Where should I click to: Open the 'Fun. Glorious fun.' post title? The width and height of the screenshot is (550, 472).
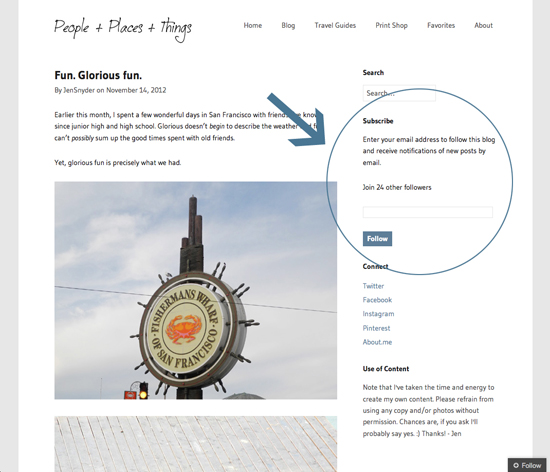coord(98,75)
